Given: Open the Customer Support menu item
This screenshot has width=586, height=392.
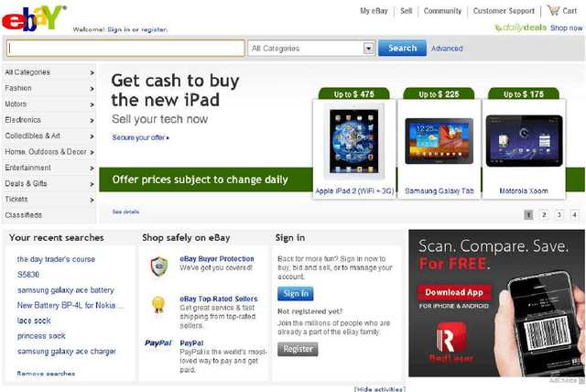Looking at the screenshot, I should 503,11.
